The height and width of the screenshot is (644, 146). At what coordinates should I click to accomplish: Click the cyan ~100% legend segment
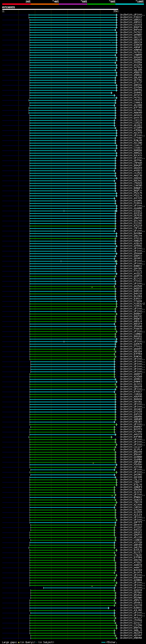130,4
